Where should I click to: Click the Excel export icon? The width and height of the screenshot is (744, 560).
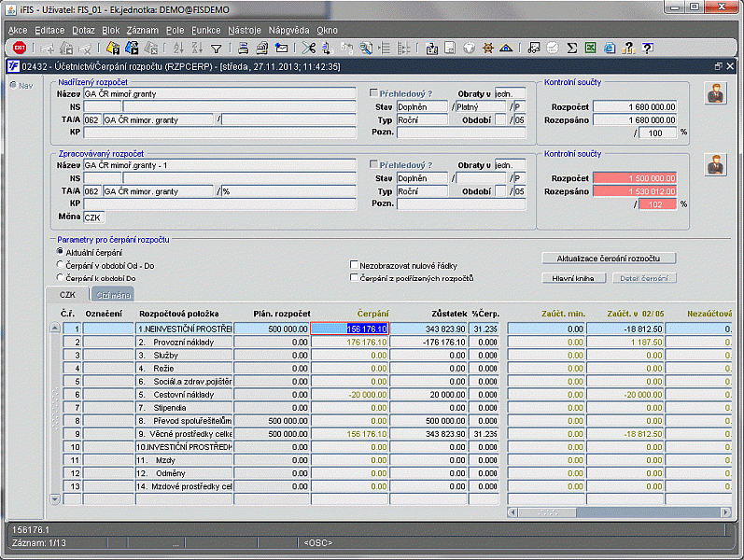click(590, 48)
